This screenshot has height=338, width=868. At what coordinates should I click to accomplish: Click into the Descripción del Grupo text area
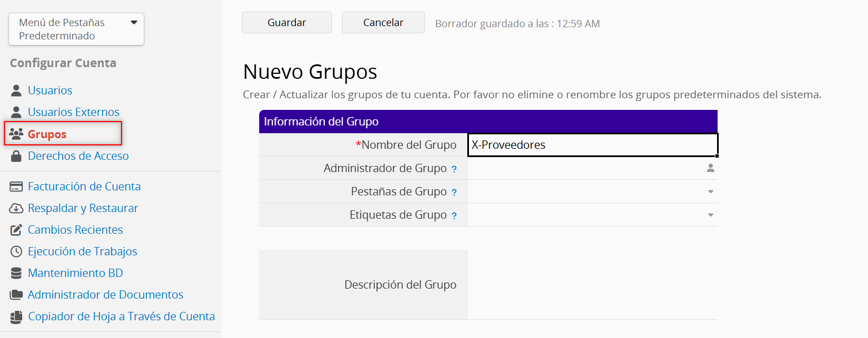(592, 285)
